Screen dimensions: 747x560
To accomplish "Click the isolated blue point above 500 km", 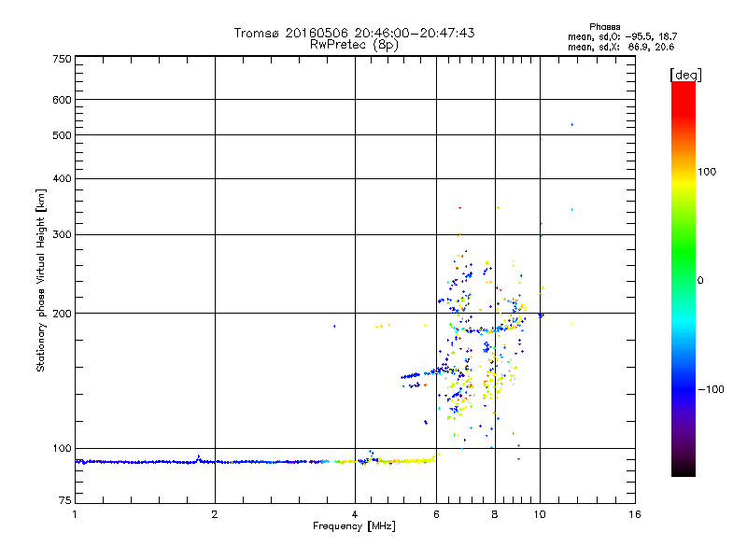I will (x=572, y=125).
